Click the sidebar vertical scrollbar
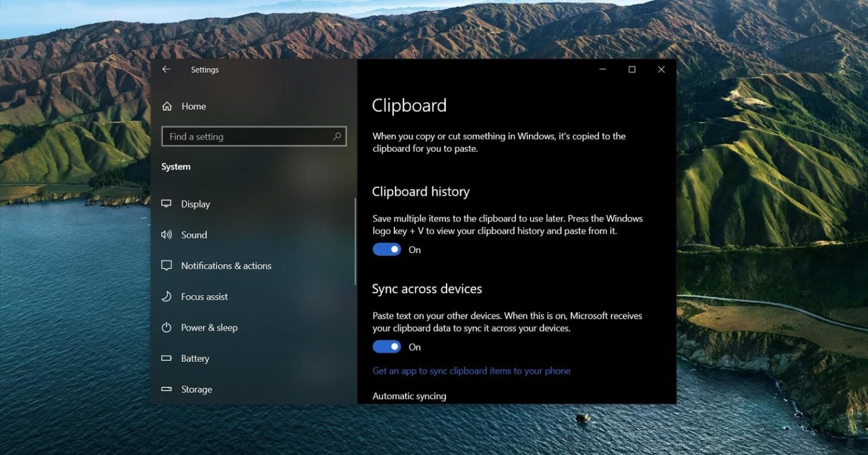Screen dimensions: 868x455 coord(355,242)
